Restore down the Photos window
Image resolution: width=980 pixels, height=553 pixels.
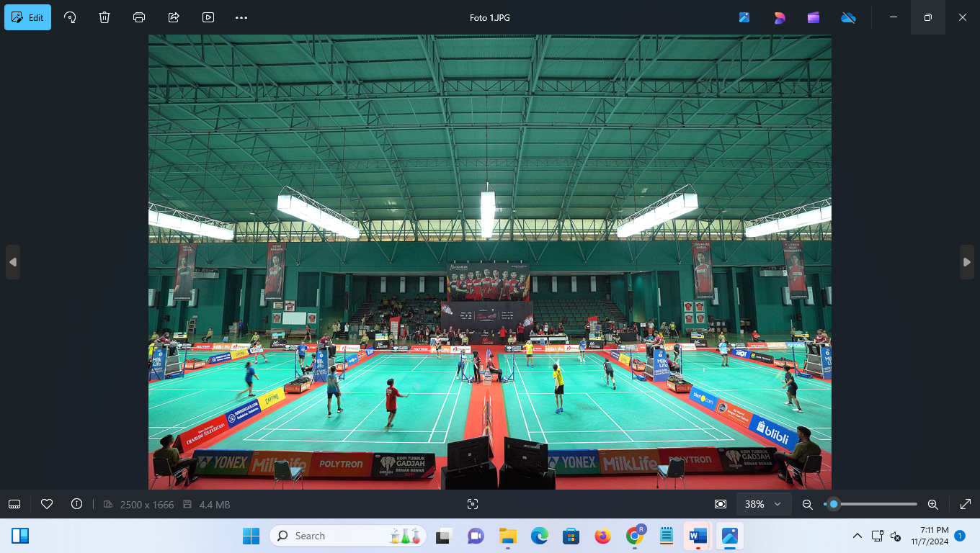coord(928,17)
